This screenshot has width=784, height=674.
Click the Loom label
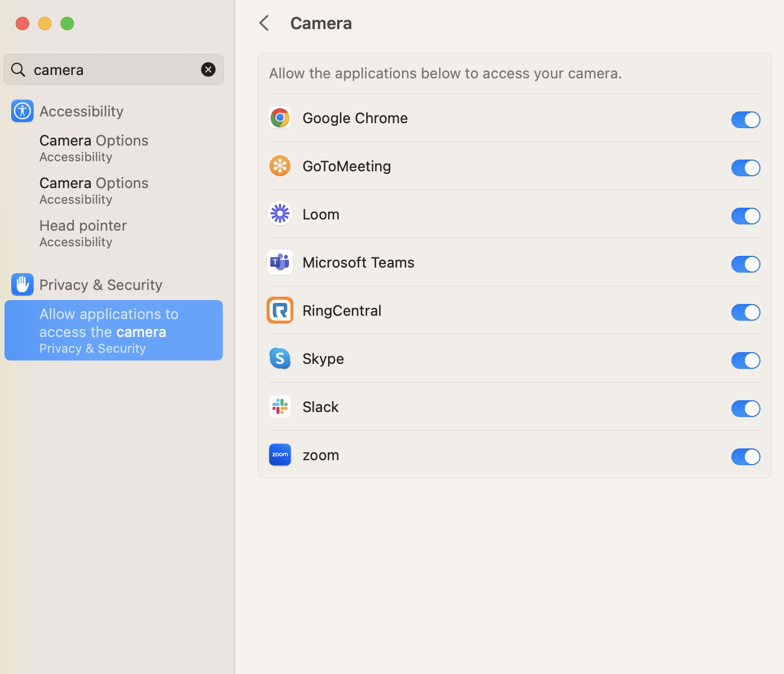[x=321, y=214]
